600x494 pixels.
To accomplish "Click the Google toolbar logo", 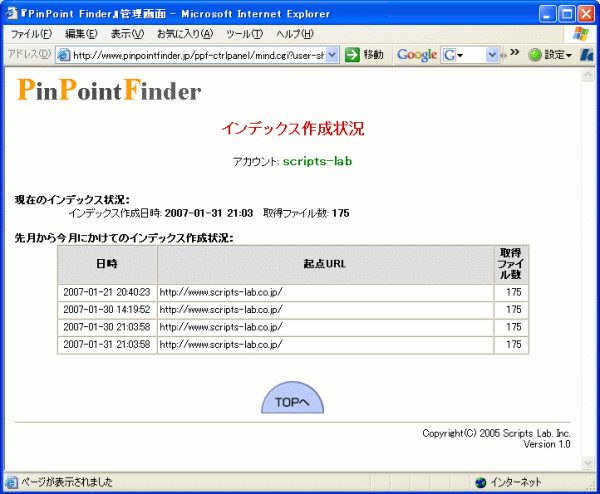I will [417, 55].
